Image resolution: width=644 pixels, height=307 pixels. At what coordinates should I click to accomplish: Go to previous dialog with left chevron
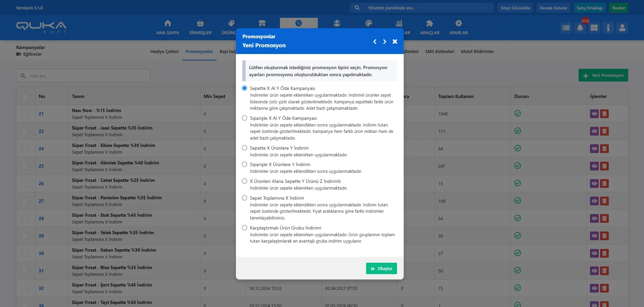(x=375, y=42)
